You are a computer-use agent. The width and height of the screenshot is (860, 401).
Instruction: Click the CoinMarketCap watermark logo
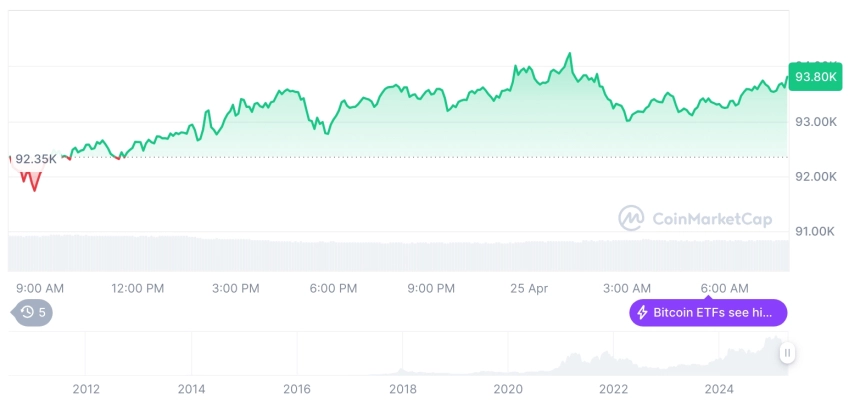pyautogui.click(x=695, y=218)
